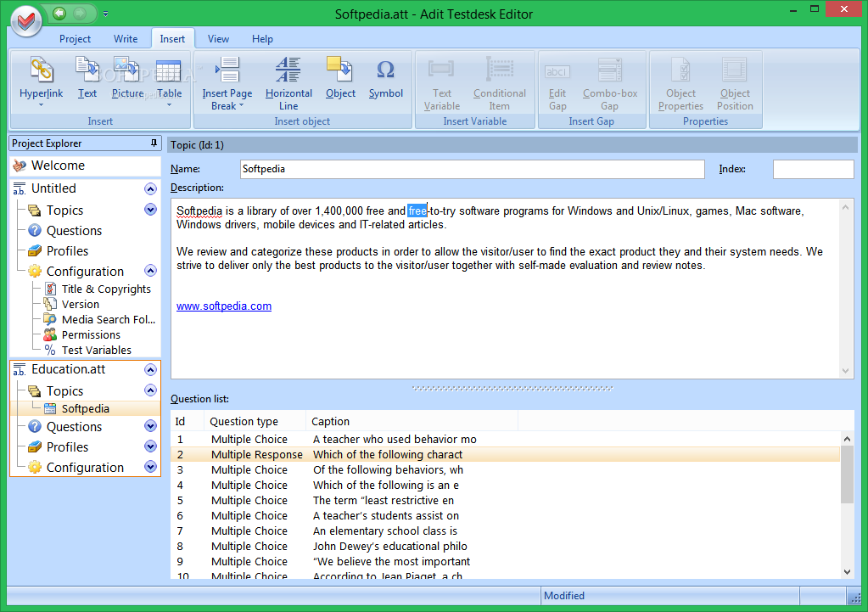Select the Version node
Screen dimensions: 868x612
[x=80, y=304]
